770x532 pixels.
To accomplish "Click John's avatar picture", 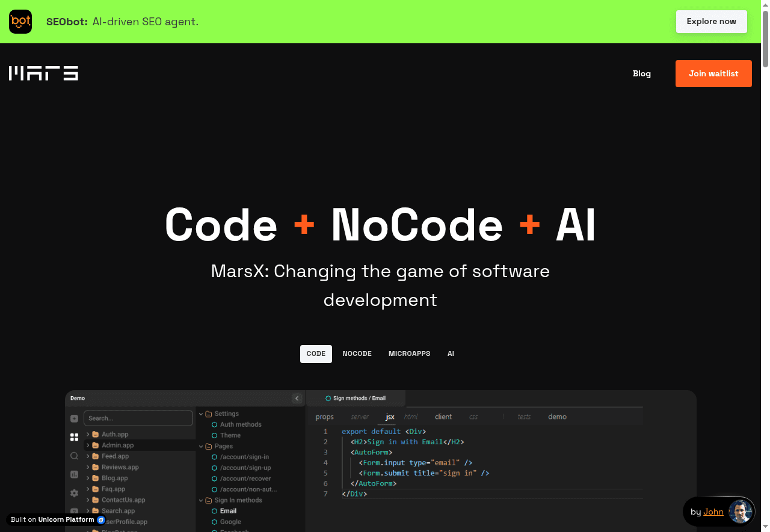I will pyautogui.click(x=740, y=512).
